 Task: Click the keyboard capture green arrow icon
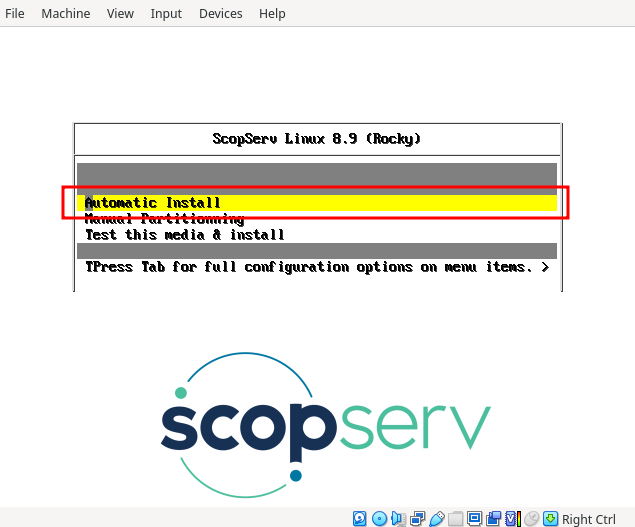[550, 518]
